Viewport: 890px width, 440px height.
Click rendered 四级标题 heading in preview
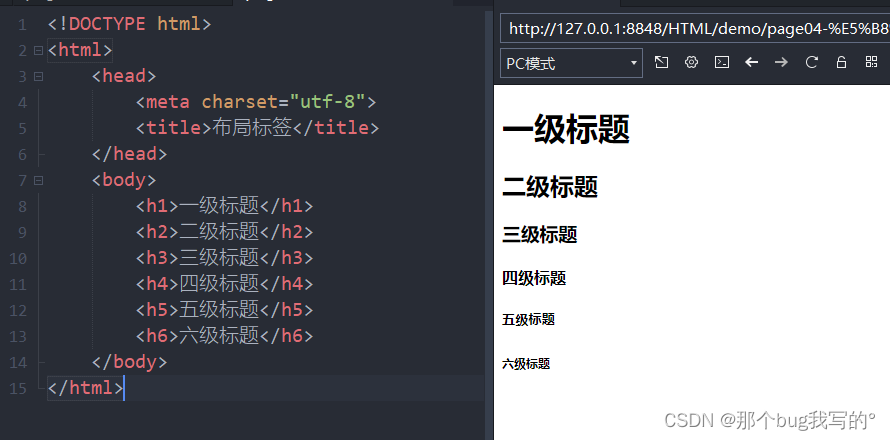coord(534,278)
